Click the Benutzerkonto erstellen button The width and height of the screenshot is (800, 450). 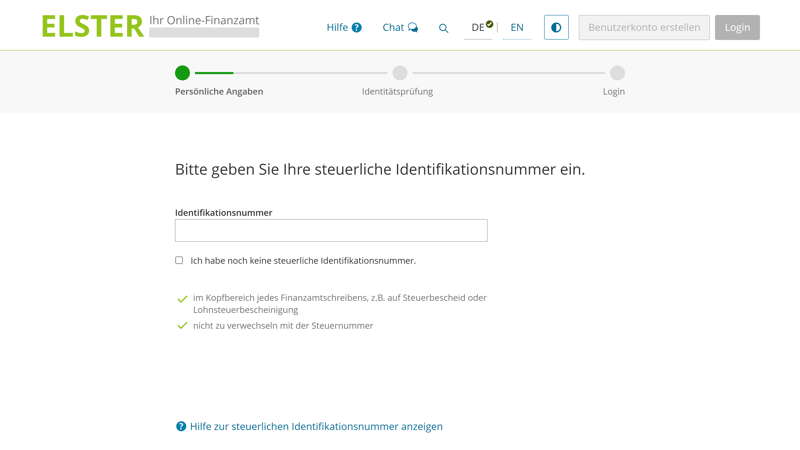tap(644, 27)
